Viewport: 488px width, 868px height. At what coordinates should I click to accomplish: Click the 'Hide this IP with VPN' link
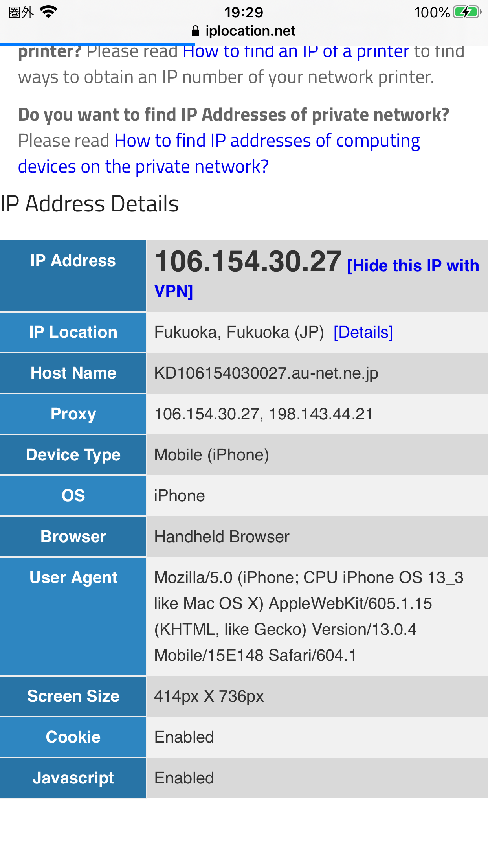pos(413,266)
